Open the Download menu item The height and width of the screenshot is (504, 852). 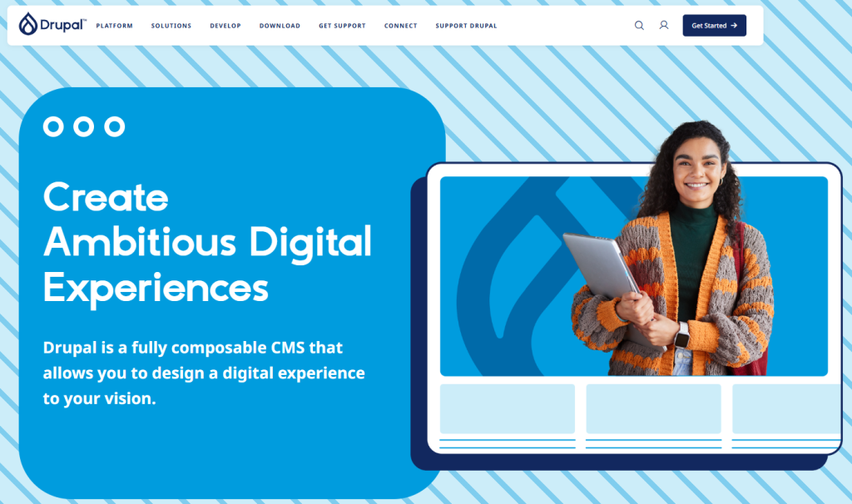pyautogui.click(x=280, y=26)
